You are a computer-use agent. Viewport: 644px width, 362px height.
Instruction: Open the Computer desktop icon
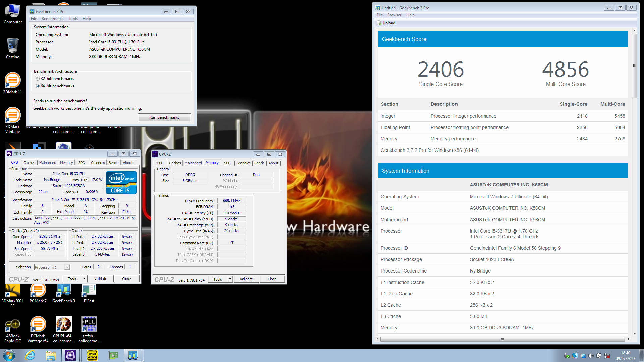13,14
